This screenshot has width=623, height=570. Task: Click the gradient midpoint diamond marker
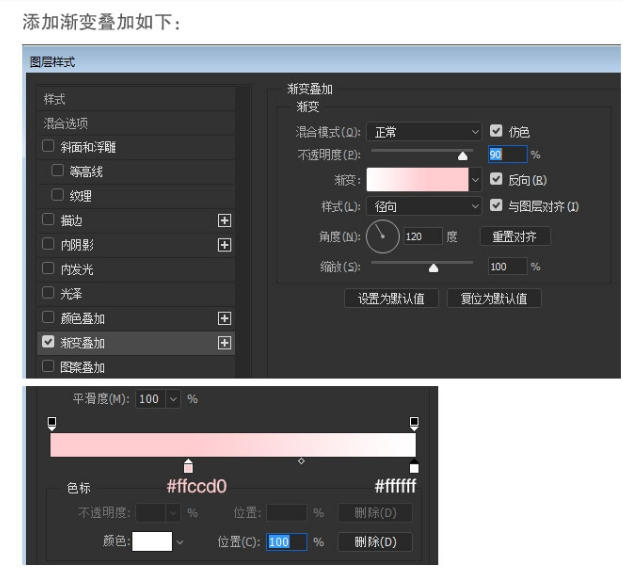tap(302, 461)
